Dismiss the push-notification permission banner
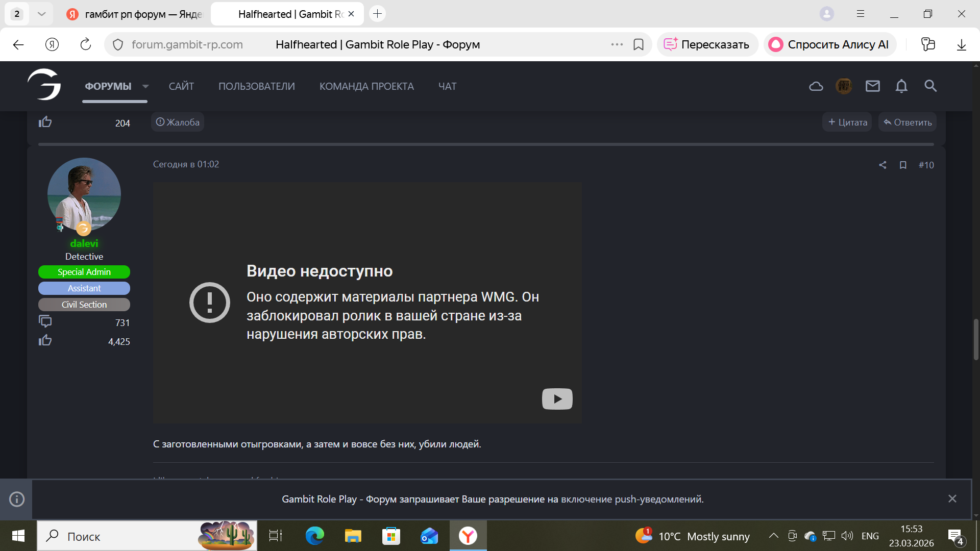The width and height of the screenshot is (980, 551). click(x=952, y=499)
